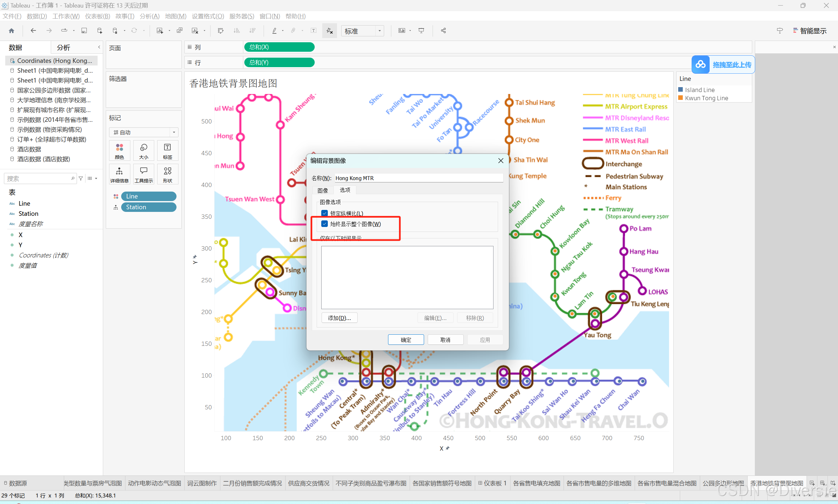Open the 文件(F) menu
The image size is (838, 504).
click(12, 16)
